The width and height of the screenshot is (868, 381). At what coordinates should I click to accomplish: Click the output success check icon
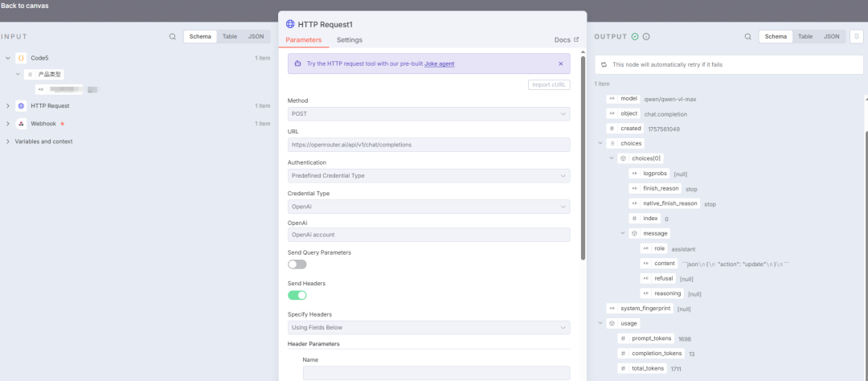pyautogui.click(x=635, y=36)
